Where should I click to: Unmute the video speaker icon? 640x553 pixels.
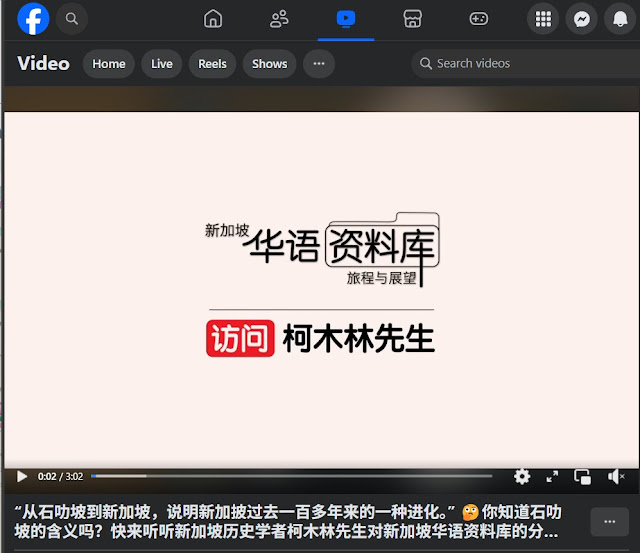click(616, 476)
